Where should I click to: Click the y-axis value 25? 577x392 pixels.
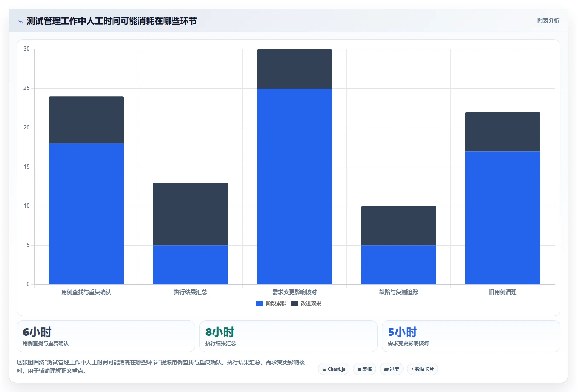[26, 88]
